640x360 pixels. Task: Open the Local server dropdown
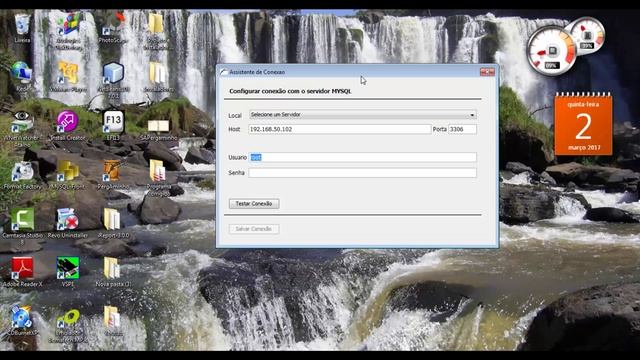click(362, 115)
